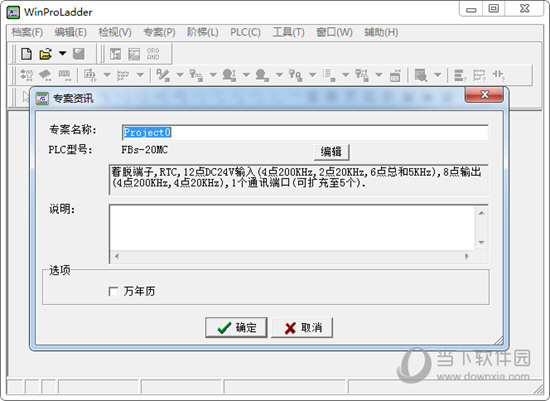
Task: Open 编辑(E) menu
Action: [71, 32]
